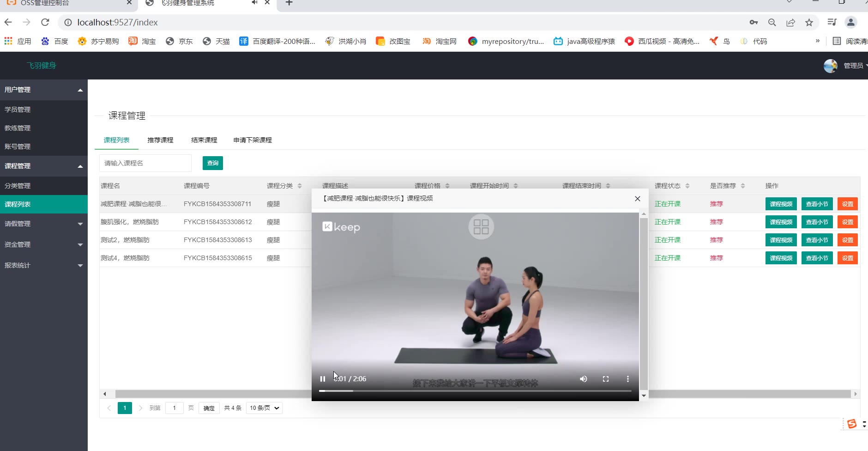868x451 pixels.
Task: Toggle sort on 课程状态 column
Action: coord(687,186)
